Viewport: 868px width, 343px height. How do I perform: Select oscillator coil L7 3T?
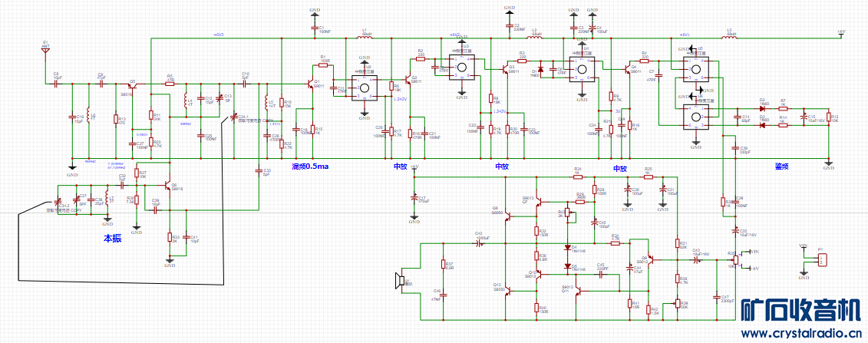(107, 198)
